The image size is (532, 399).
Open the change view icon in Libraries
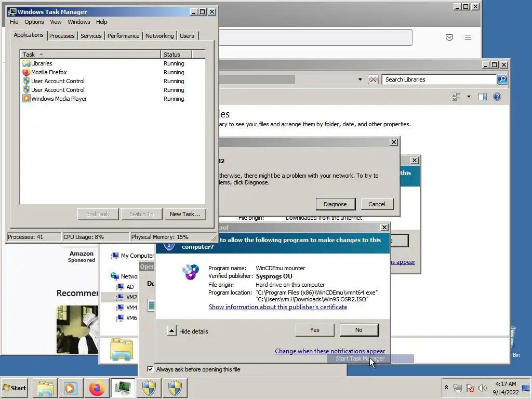point(456,97)
